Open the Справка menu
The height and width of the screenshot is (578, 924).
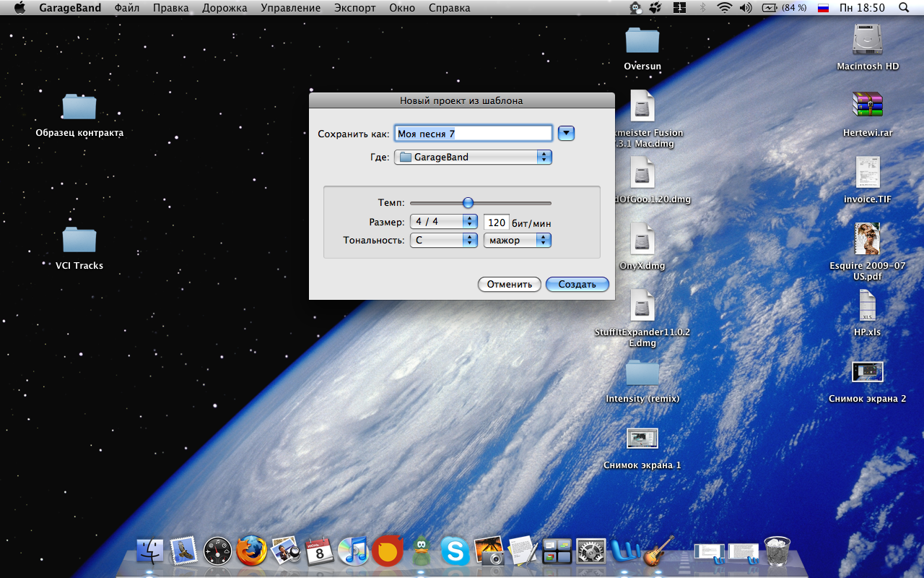tap(449, 8)
